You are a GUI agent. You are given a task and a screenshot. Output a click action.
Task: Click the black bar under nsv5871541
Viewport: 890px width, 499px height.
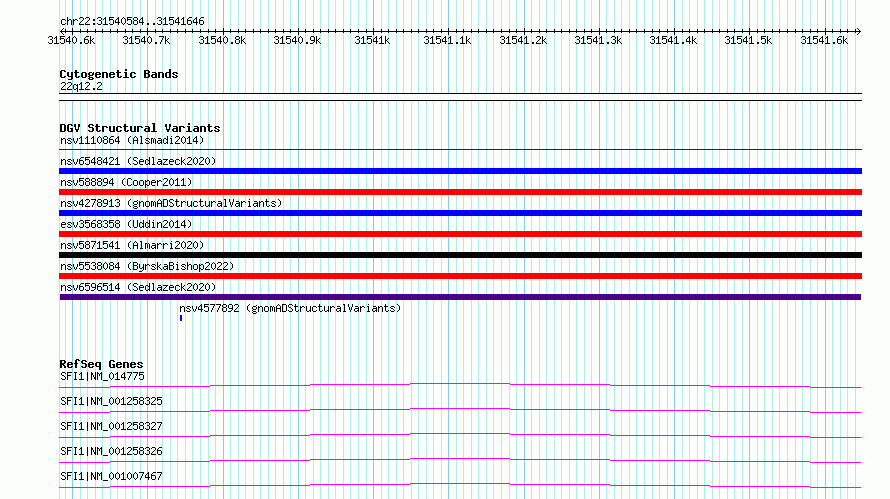tap(460, 255)
